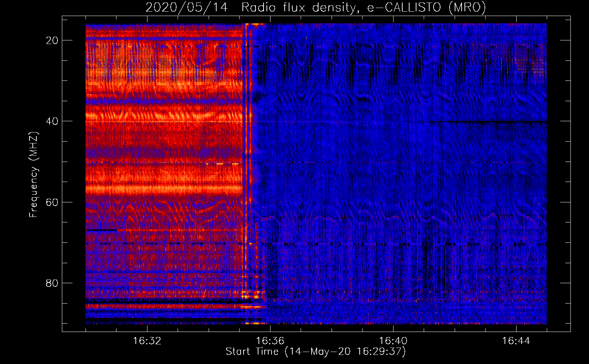Click the '80' frequency tick label
589x364 pixels.
[x=52, y=283]
